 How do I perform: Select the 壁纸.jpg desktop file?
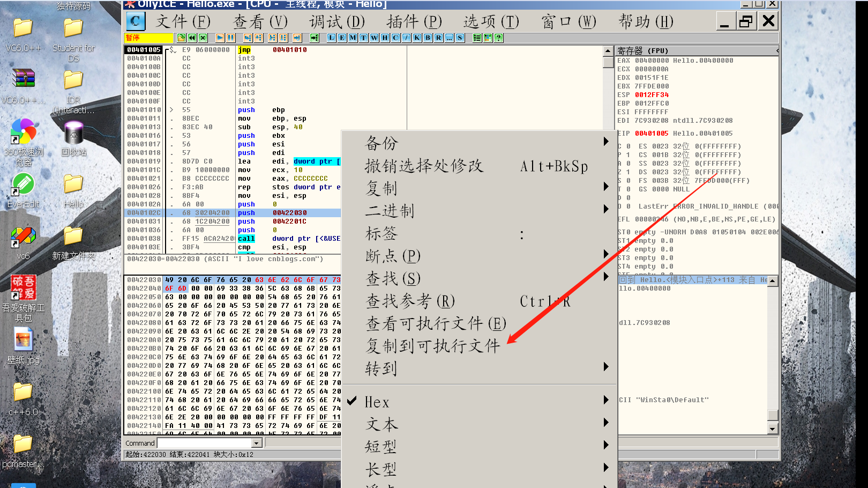[24, 345]
